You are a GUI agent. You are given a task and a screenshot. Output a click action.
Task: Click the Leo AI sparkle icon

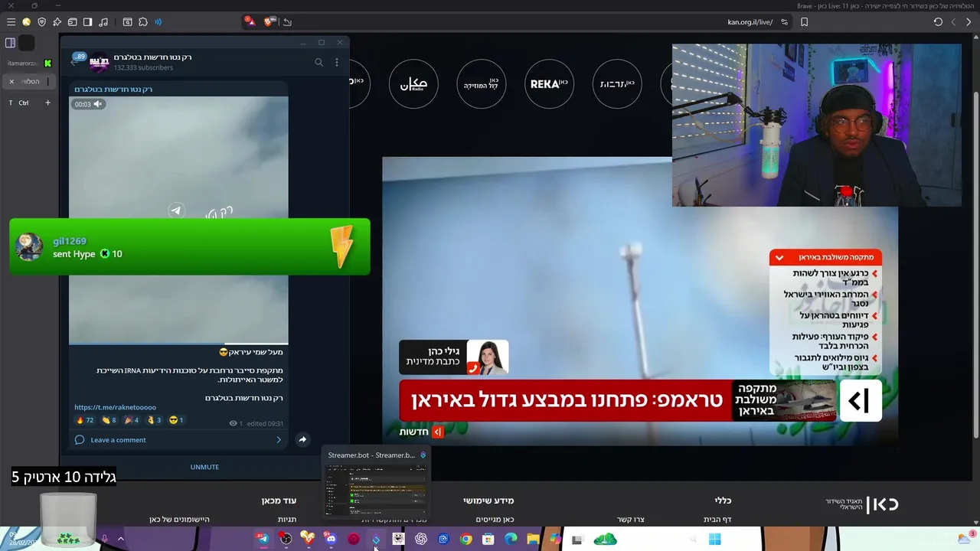click(x=57, y=22)
